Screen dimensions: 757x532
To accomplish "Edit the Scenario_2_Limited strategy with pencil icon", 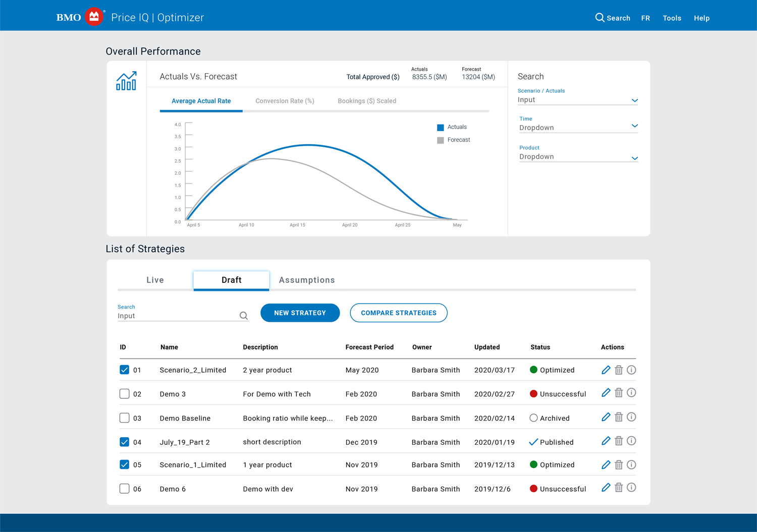I will pos(606,370).
